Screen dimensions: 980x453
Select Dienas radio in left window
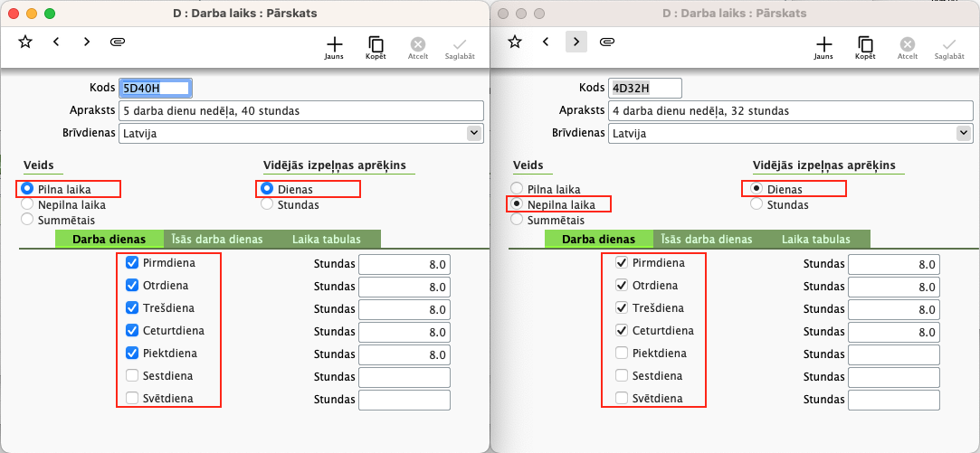pos(267,189)
